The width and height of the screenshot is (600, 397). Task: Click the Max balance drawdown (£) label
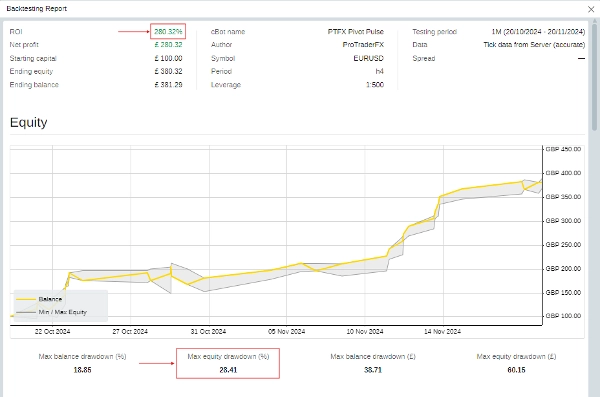pos(373,356)
